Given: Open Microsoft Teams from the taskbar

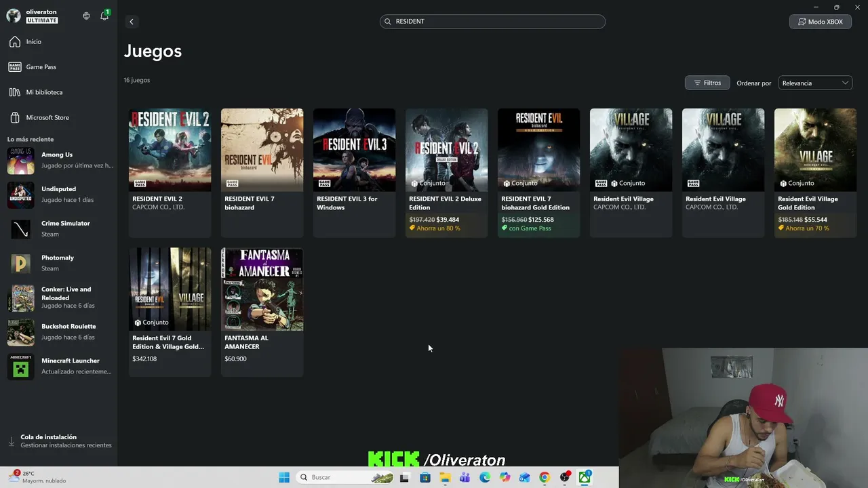Looking at the screenshot, I should tap(465, 477).
